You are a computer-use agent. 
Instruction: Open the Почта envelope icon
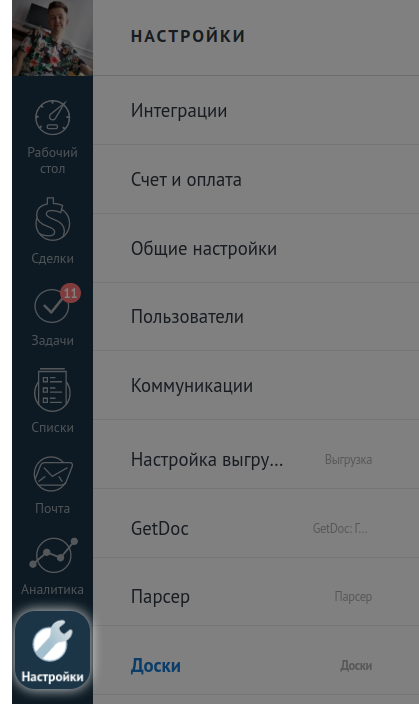(53, 475)
